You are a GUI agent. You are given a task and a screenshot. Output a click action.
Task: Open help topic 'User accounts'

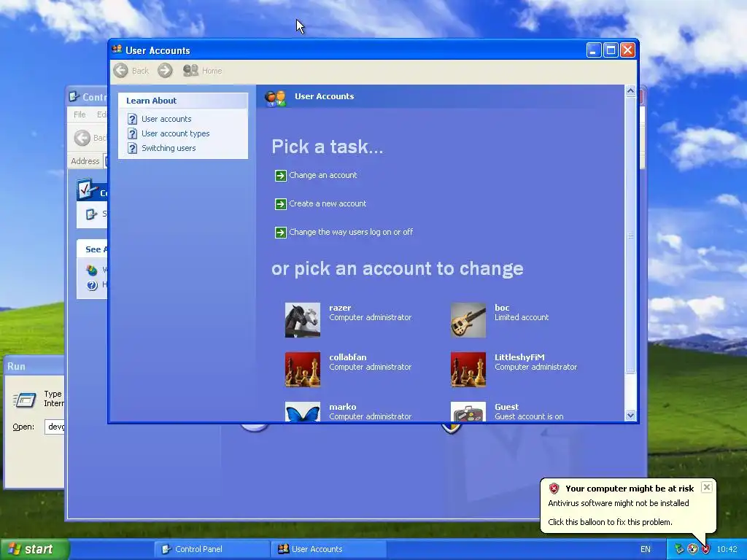pos(166,119)
